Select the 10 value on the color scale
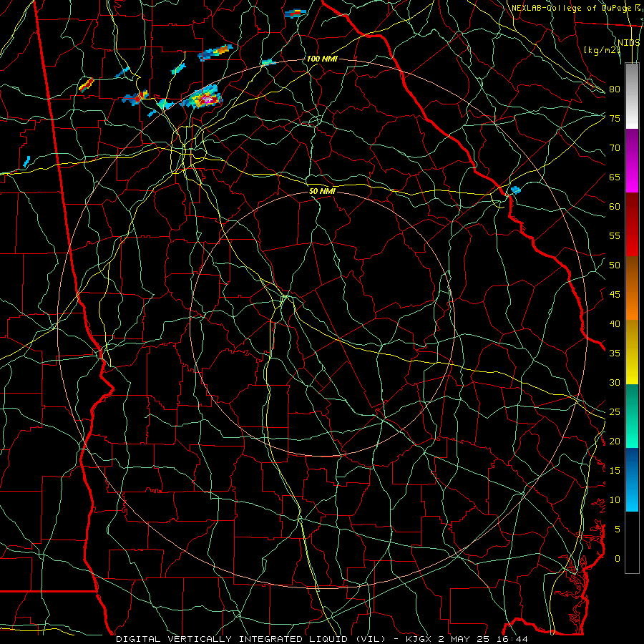The image size is (644, 644). click(615, 500)
